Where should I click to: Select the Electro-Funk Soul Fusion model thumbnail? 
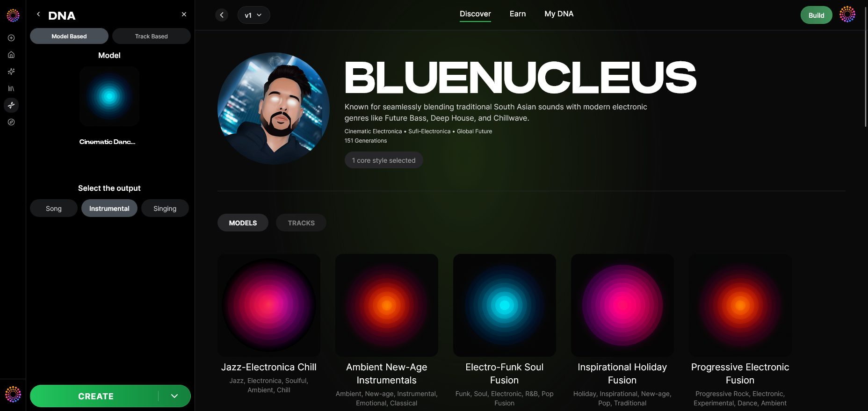pyautogui.click(x=505, y=305)
